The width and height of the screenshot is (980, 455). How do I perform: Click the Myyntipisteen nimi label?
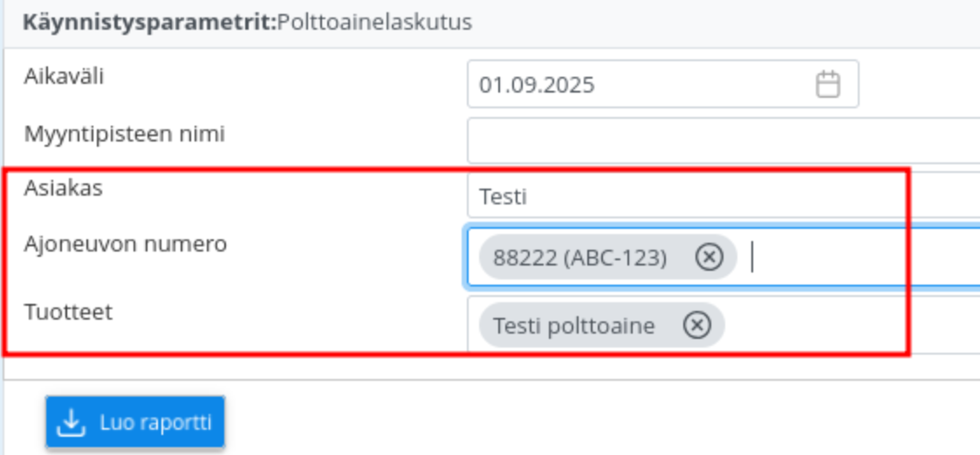[x=124, y=134]
